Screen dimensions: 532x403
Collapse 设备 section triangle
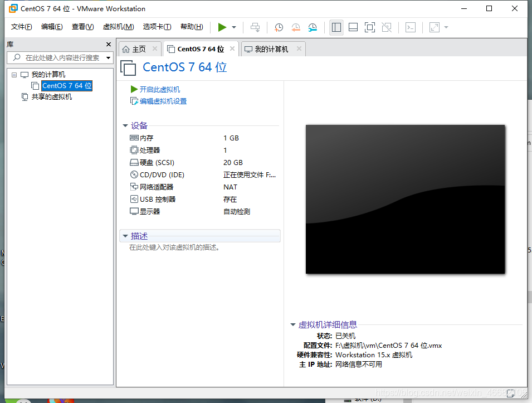125,125
